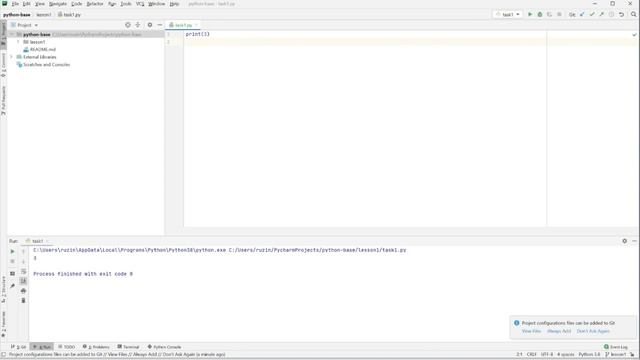The height and width of the screenshot is (360, 640).
Task: Expand the lesson1 folder
Action: [18, 42]
